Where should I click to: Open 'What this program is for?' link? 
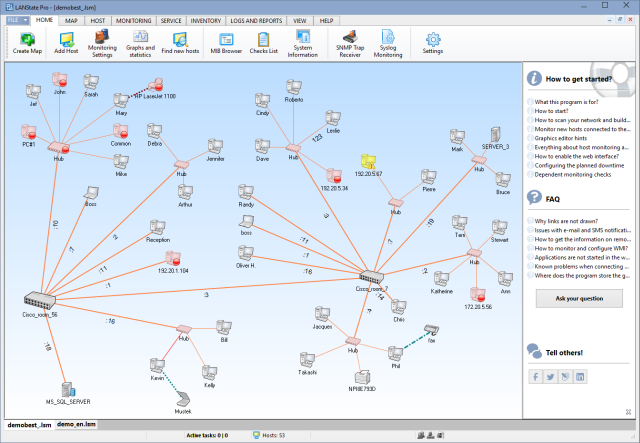(x=566, y=102)
